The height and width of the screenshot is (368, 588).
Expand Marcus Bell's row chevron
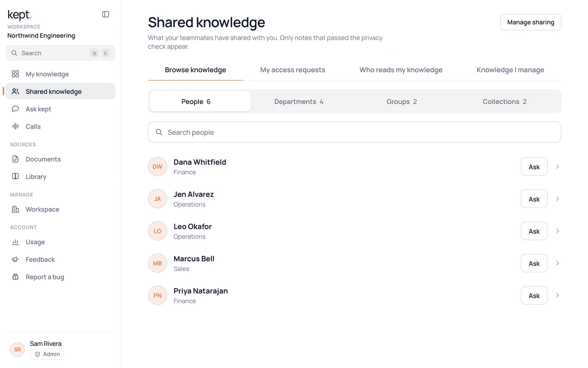pyautogui.click(x=558, y=263)
